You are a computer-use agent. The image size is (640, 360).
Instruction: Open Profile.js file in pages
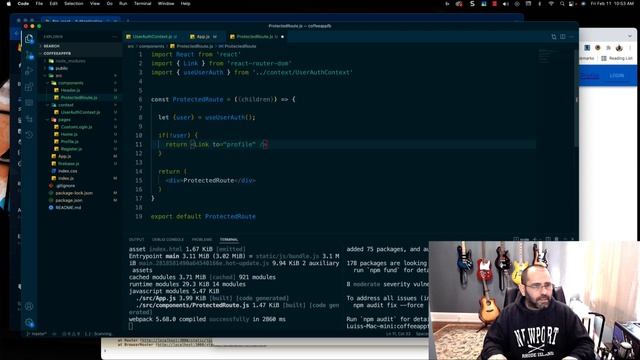(69, 142)
